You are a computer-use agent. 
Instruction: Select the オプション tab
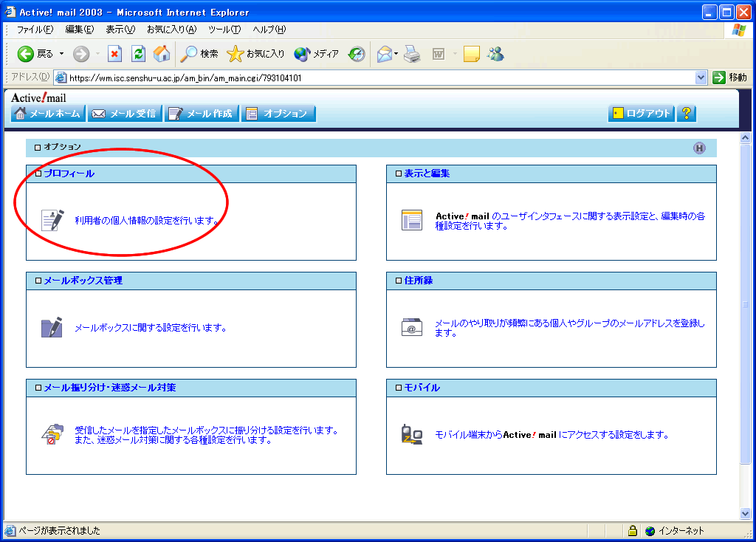(x=278, y=114)
